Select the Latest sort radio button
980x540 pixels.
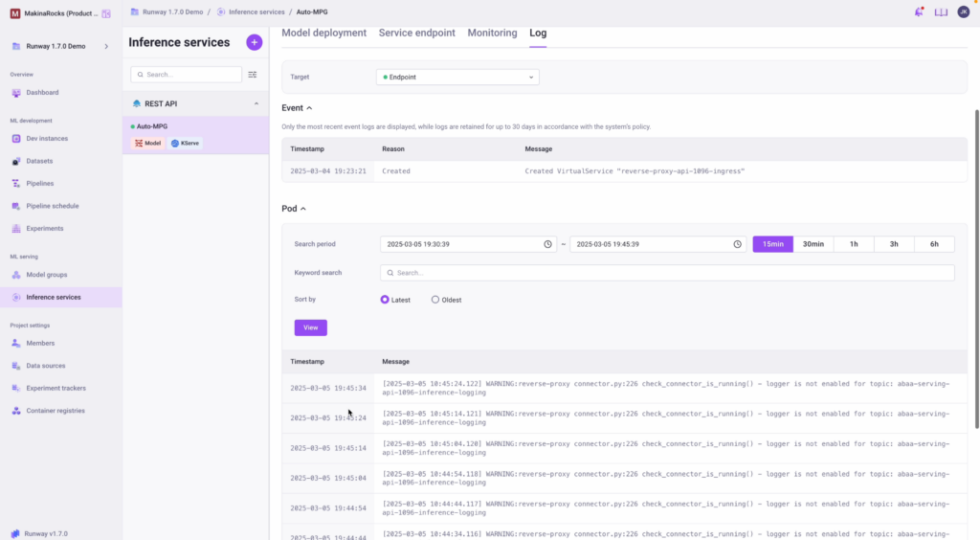click(385, 300)
